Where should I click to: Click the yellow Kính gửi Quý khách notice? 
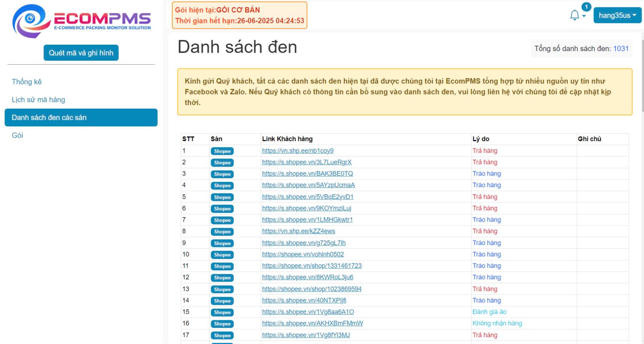click(405, 92)
